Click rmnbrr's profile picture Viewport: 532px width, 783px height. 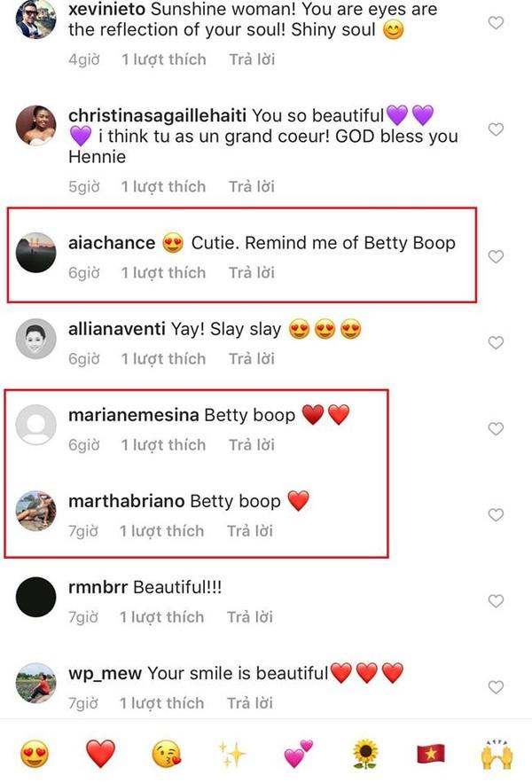(x=36, y=596)
